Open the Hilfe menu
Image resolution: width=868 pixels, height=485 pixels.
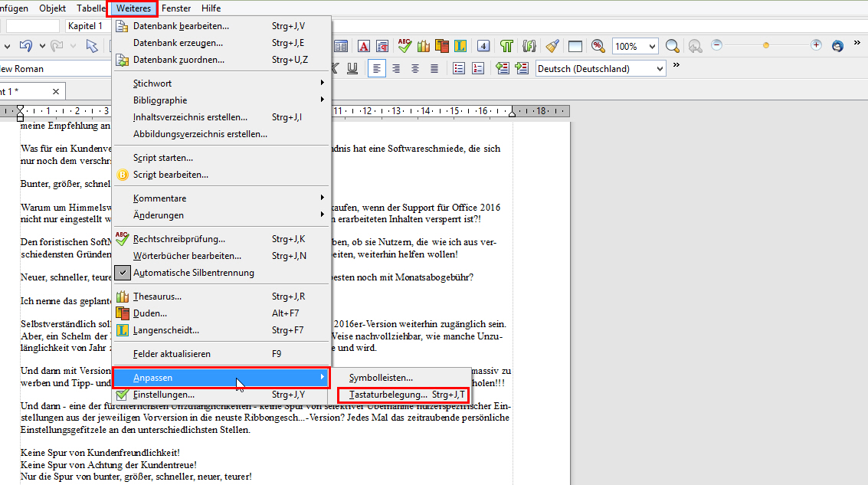point(211,8)
